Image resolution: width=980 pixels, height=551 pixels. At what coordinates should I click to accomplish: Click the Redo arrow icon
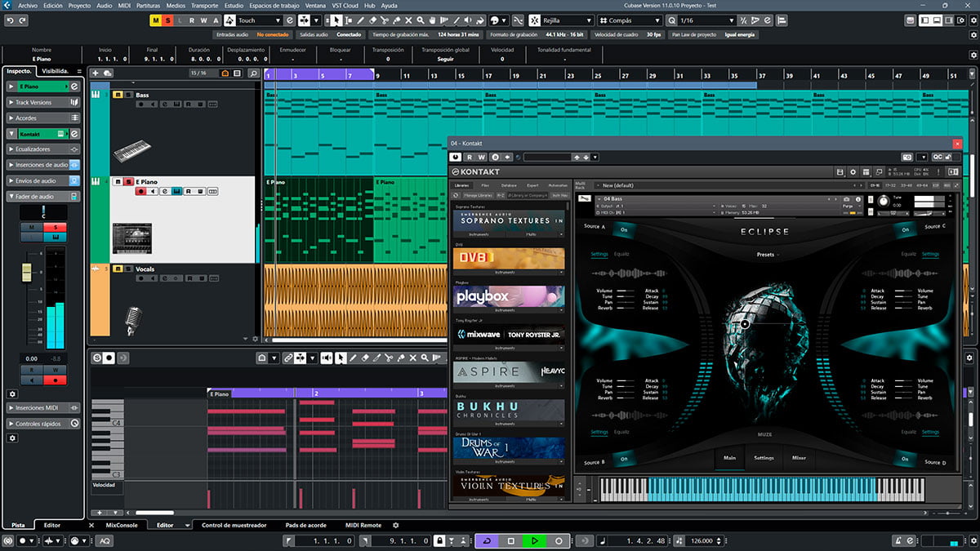tap(22, 20)
